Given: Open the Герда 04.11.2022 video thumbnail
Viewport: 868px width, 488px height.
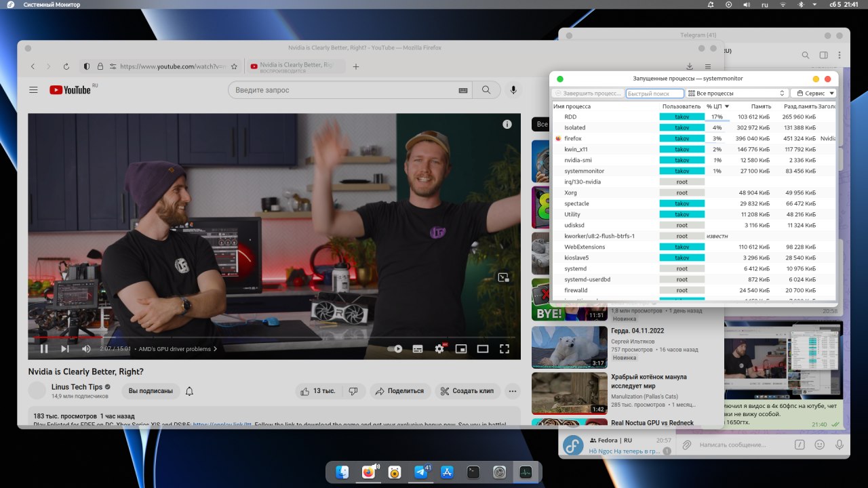Looking at the screenshot, I should coord(569,347).
